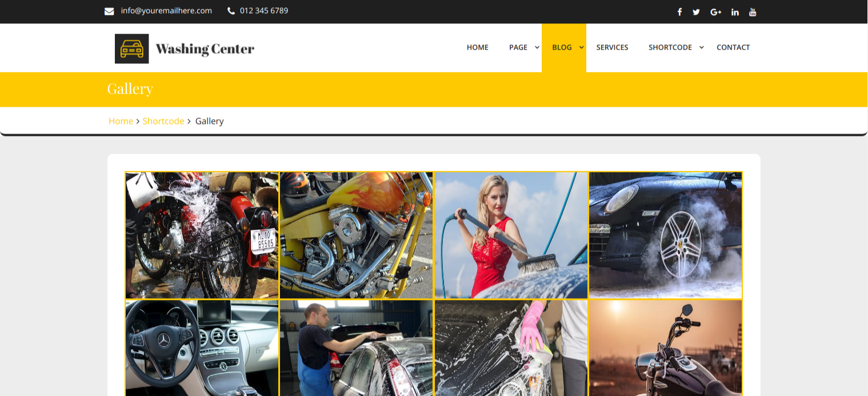Click the yellow car logo icon
The width and height of the screenshot is (868, 396).
coord(132,49)
